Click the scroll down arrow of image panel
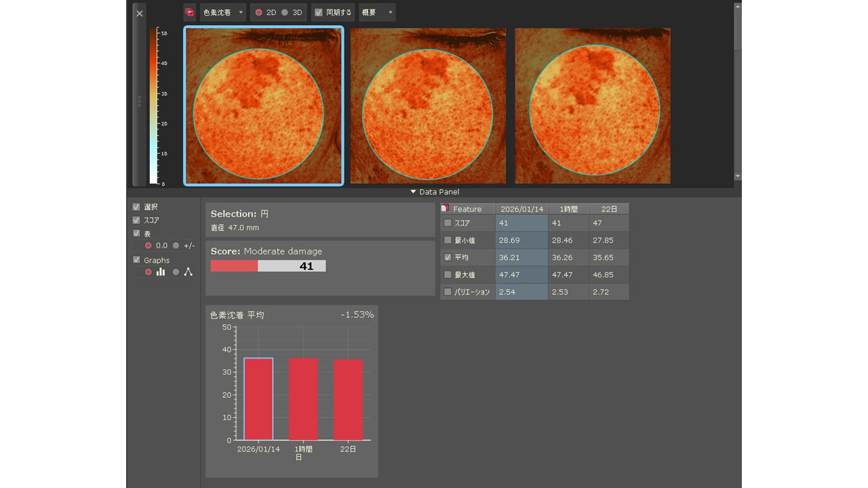 coord(738,176)
